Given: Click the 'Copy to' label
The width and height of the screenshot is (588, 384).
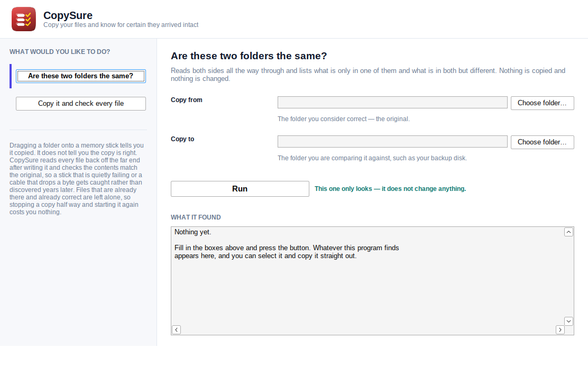Looking at the screenshot, I should [182, 139].
